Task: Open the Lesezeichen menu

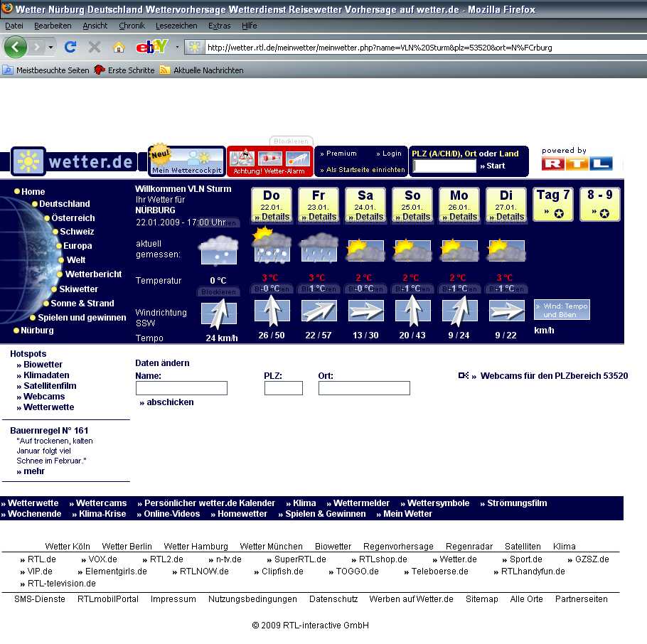Action: pos(178,26)
